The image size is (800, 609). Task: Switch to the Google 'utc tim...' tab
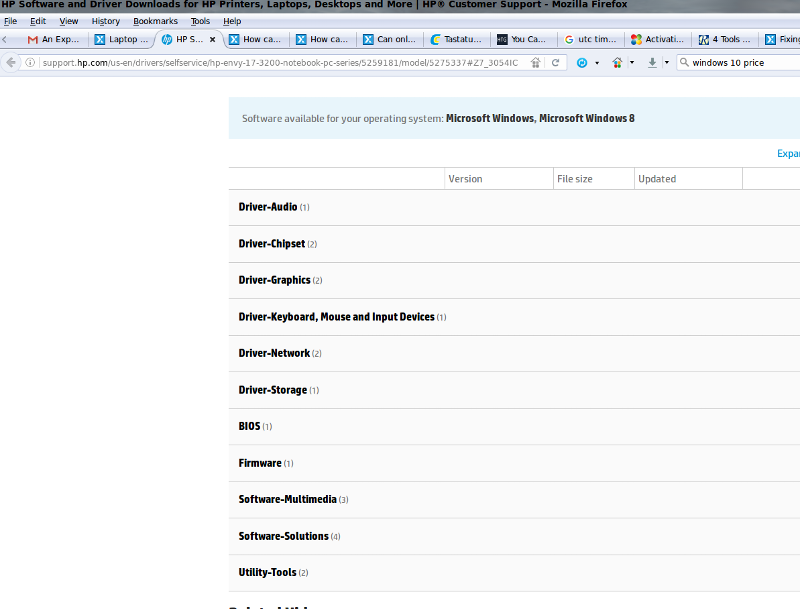[x=591, y=39]
